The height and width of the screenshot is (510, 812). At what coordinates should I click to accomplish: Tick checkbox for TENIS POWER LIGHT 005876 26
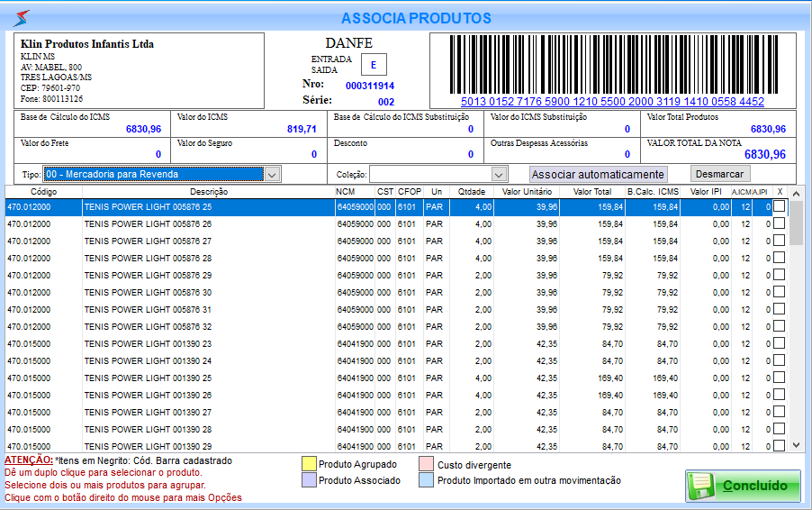(x=779, y=223)
